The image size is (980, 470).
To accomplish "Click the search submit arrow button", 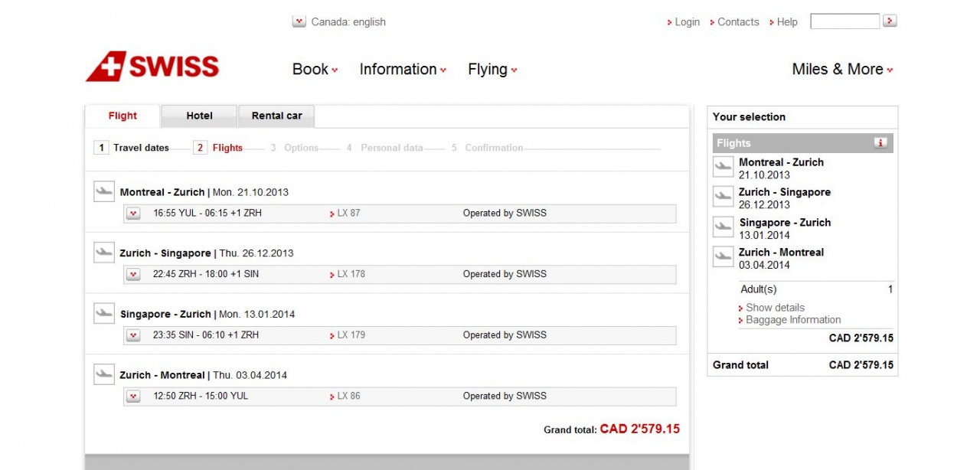I will 890,21.
